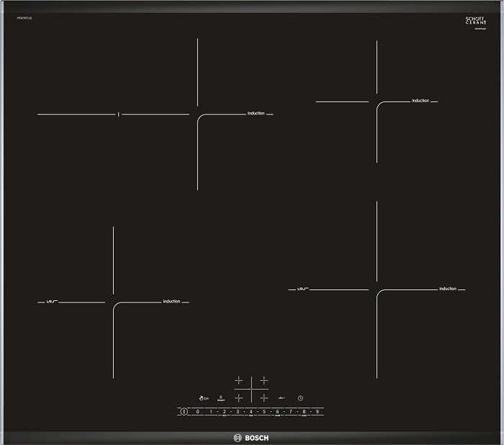Image resolution: width=504 pixels, height=445 pixels.
Task: Click "induction" label of front-left zone
Action: click(171, 301)
